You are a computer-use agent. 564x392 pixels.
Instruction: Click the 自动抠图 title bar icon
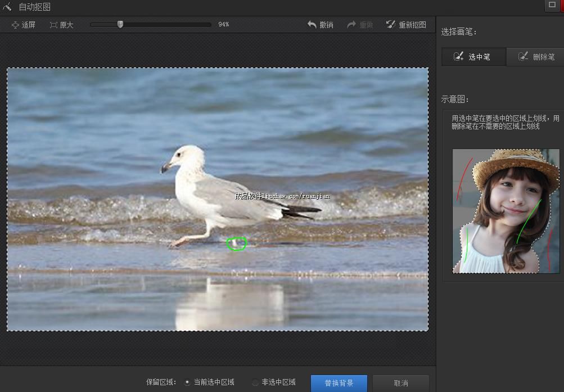click(x=7, y=7)
